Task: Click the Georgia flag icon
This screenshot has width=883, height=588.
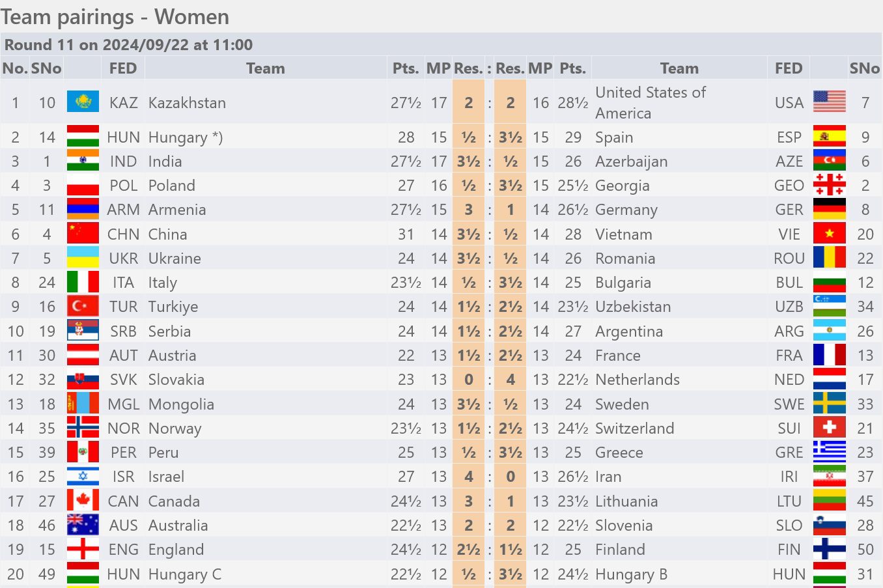Action: coord(830,185)
